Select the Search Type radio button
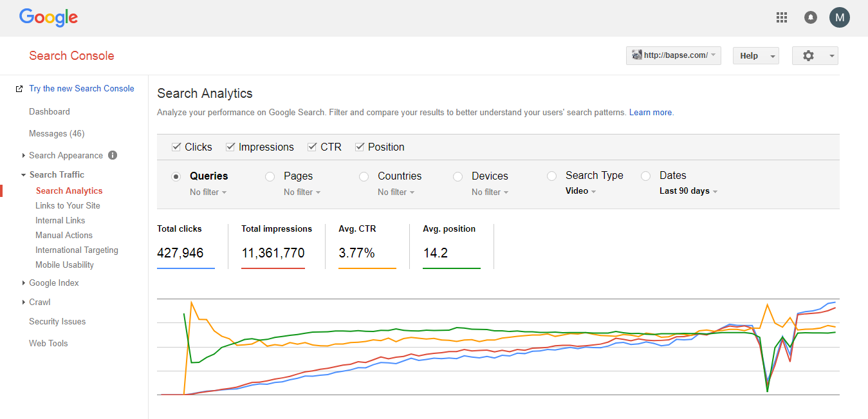The width and height of the screenshot is (868, 419). pos(551,176)
